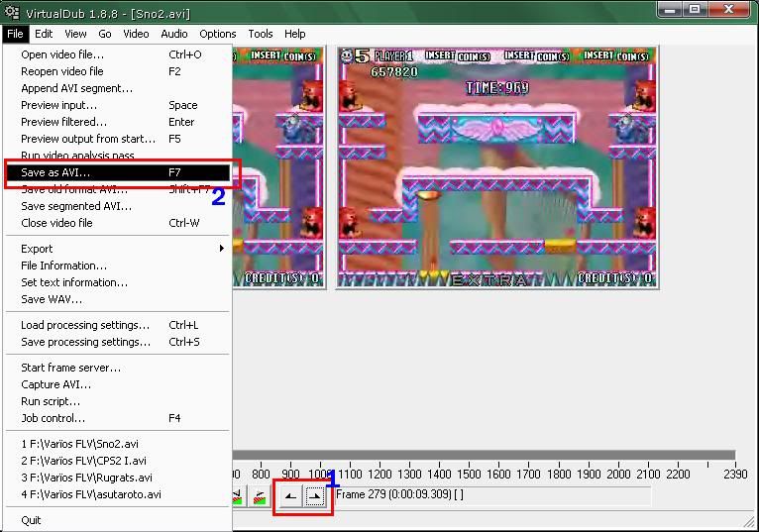Image resolution: width=759 pixels, height=532 pixels.
Task: Open the View menu
Action: pyautogui.click(x=75, y=34)
